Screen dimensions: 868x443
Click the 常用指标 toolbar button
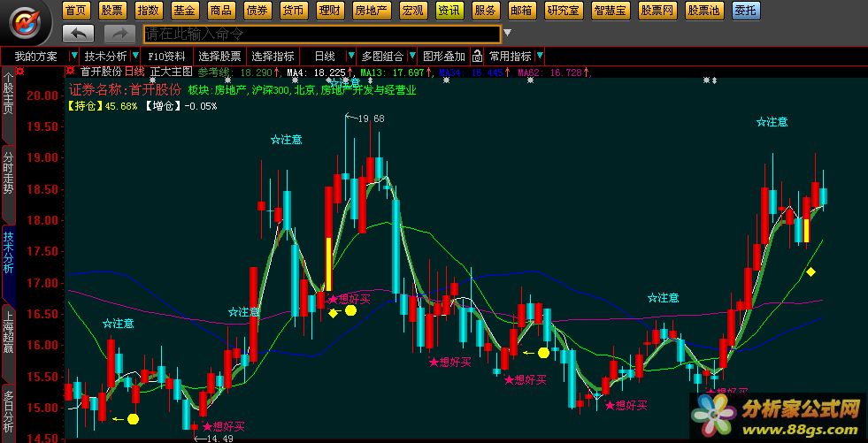pyautogui.click(x=510, y=56)
